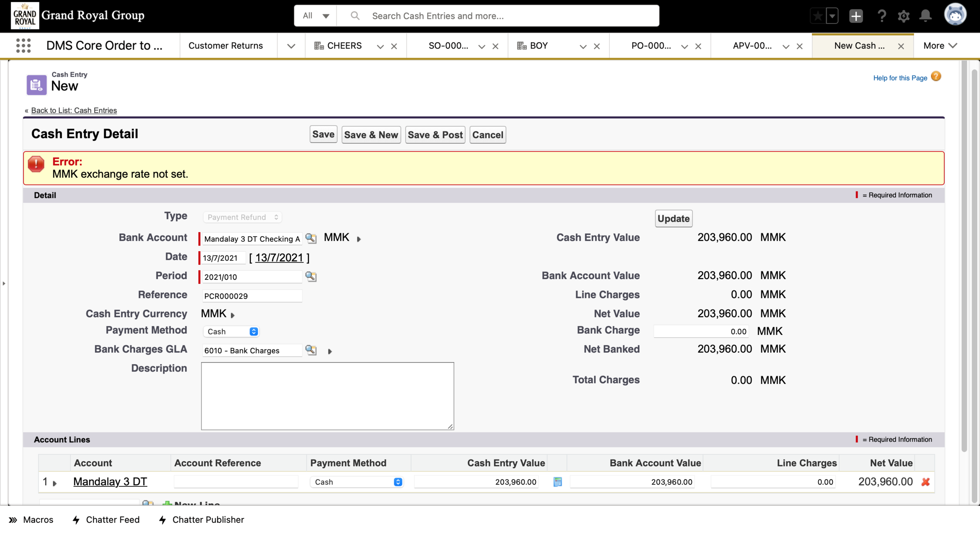980x533 pixels.
Task: Delete the Mandalay 3 DT line with red X
Action: click(x=926, y=482)
